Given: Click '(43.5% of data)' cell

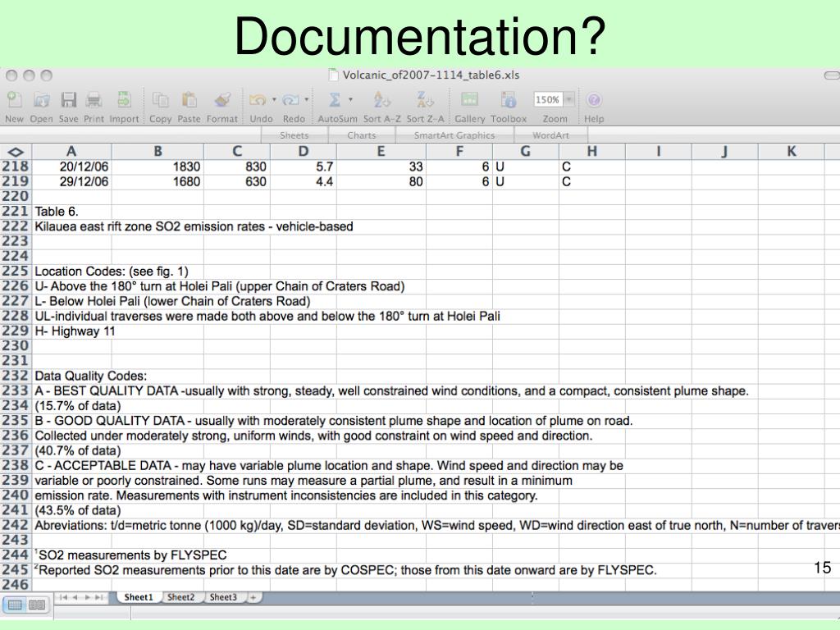Looking at the screenshot, I should pos(78,510).
